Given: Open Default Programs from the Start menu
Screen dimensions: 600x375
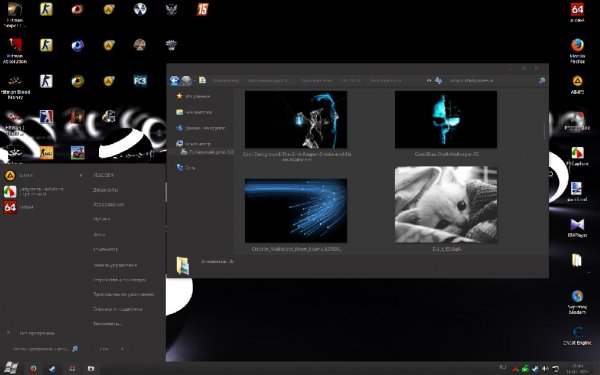Looking at the screenshot, I should 123,294.
